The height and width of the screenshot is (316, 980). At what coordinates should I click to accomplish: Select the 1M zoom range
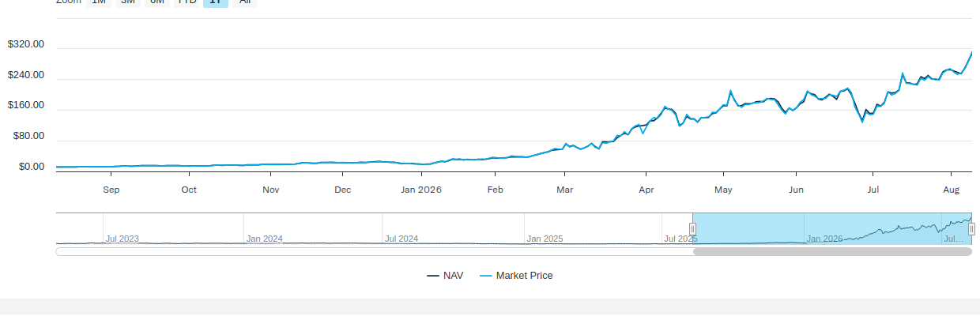click(x=99, y=2)
